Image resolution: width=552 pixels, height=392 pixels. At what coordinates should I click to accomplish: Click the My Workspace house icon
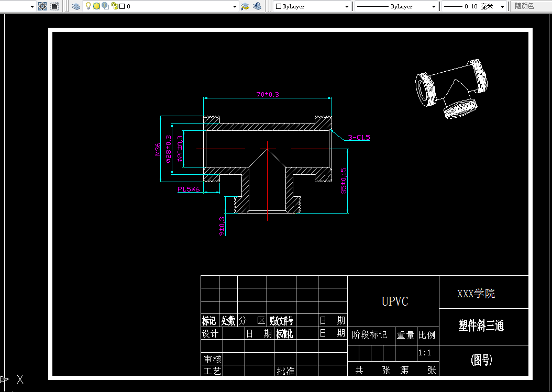[x=54, y=6]
